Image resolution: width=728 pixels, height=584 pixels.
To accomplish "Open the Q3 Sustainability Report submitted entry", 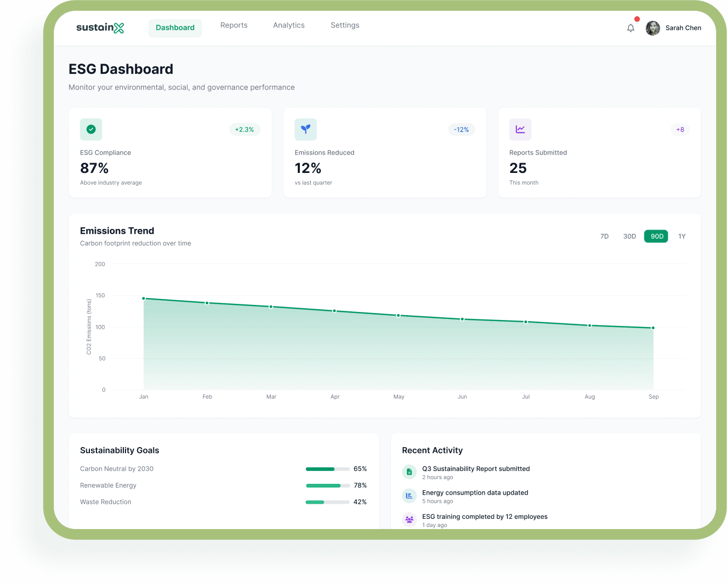I will pyautogui.click(x=475, y=469).
